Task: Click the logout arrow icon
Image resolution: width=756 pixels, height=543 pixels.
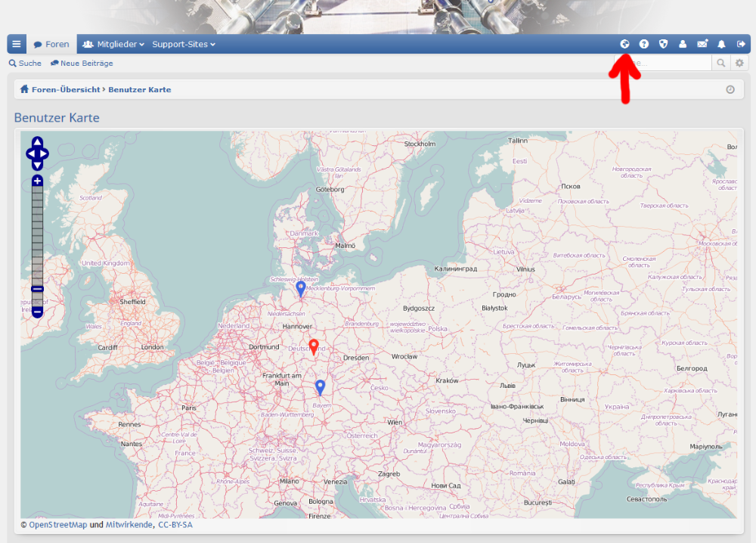Action: pyautogui.click(x=741, y=44)
